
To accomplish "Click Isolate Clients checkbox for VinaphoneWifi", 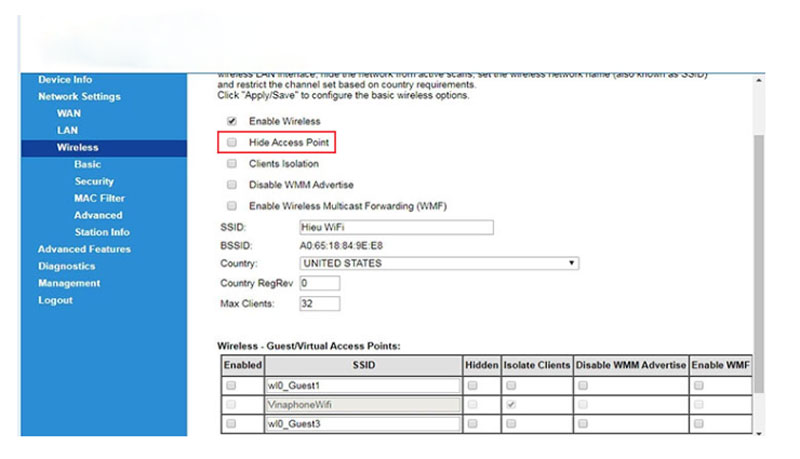I will [x=511, y=404].
